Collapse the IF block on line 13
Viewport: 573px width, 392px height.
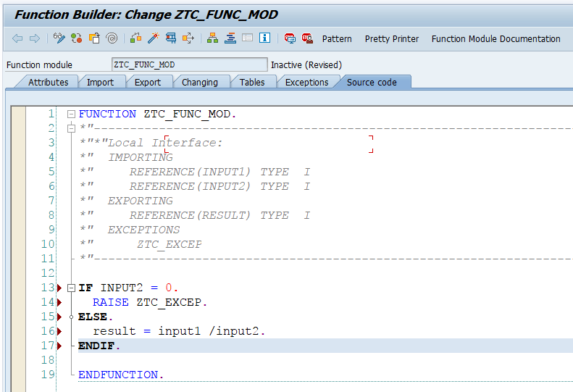pos(71,288)
